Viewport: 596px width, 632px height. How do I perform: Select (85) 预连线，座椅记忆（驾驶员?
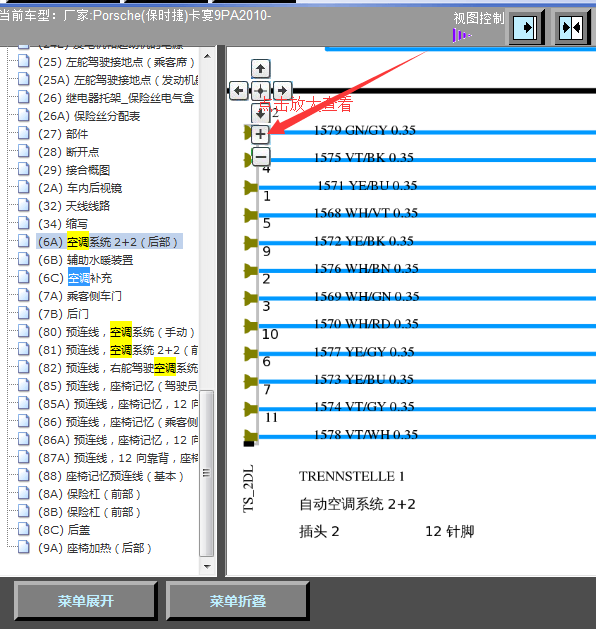pos(118,386)
